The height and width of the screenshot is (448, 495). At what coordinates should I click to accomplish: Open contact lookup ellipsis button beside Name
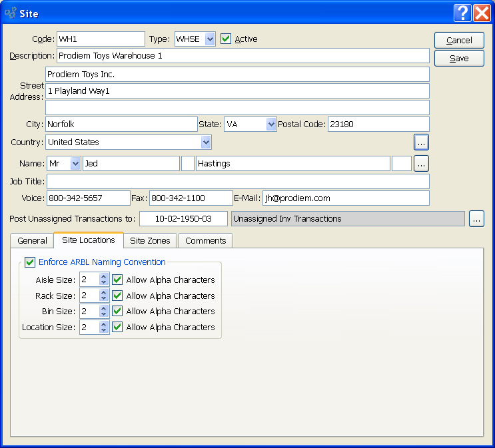point(421,163)
